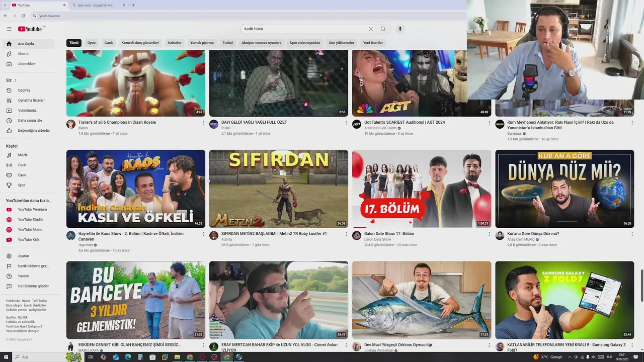Open Hayrettin channel avatar

coord(71,235)
